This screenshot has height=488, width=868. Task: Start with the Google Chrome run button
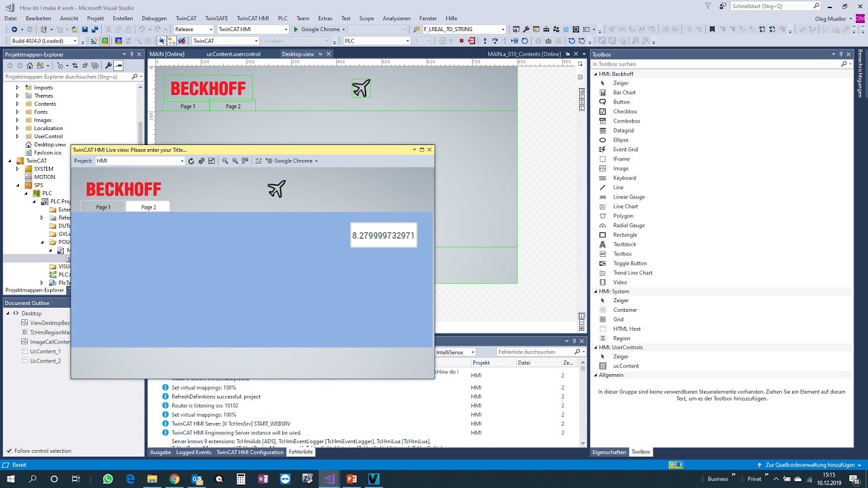click(316, 30)
